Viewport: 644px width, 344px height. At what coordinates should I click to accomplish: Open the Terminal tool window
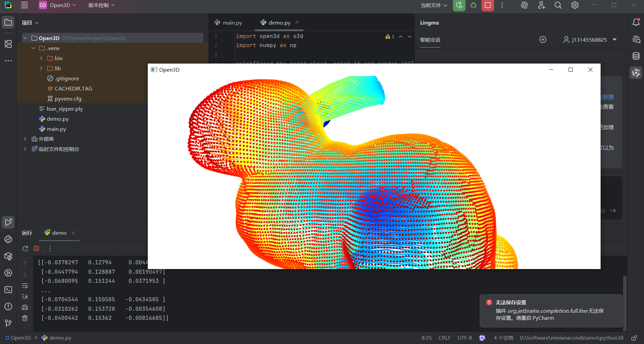click(x=8, y=290)
